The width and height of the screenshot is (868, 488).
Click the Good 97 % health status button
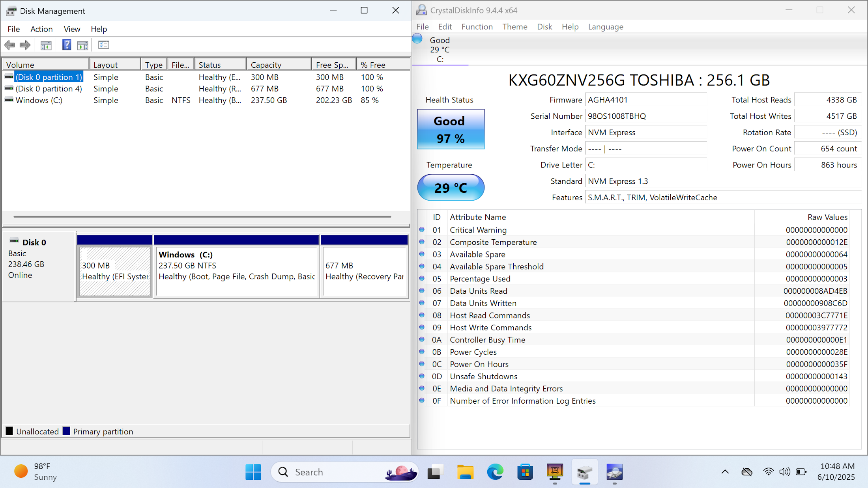click(451, 129)
